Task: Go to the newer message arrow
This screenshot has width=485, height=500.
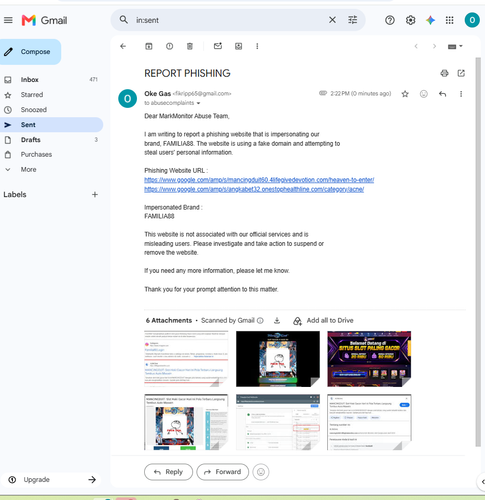Action: coord(416,46)
